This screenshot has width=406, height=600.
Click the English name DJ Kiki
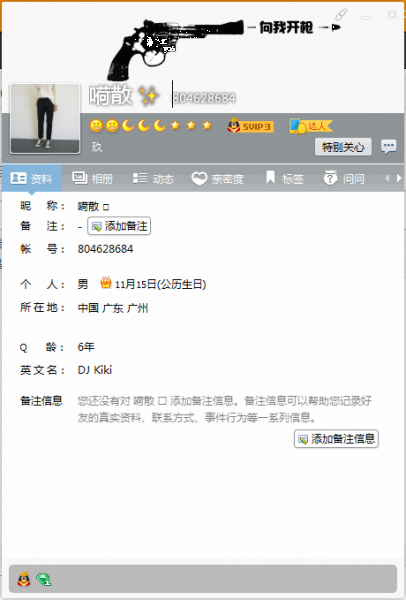point(95,370)
